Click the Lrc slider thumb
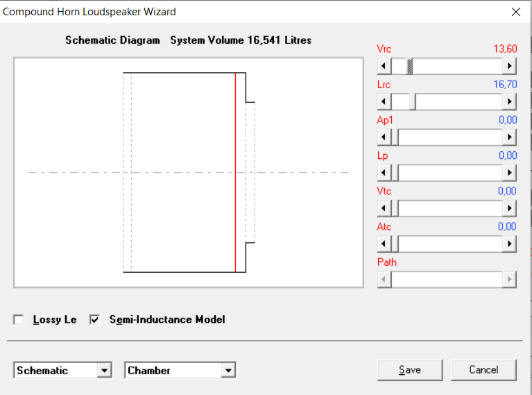Screen dimensions: 532x395 click(x=413, y=101)
